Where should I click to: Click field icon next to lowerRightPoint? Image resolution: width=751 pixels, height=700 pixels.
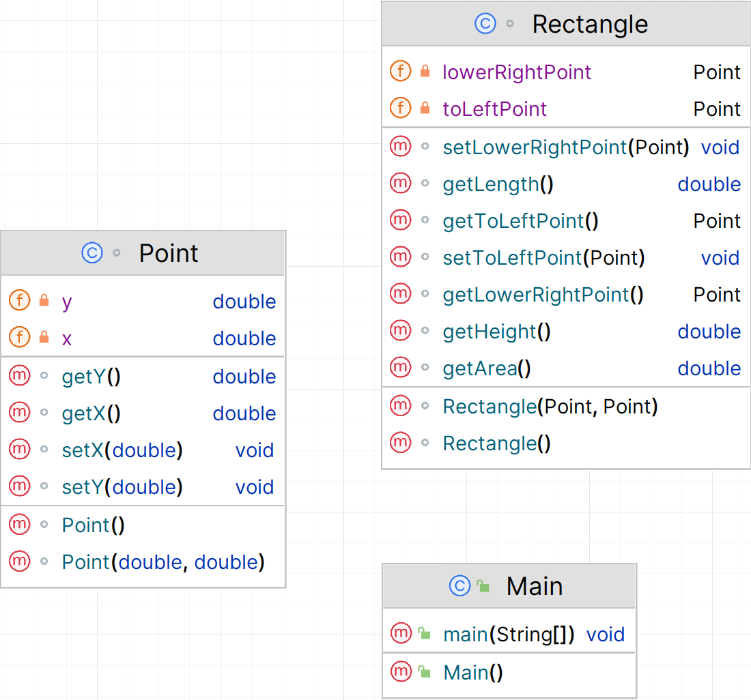[x=400, y=72]
